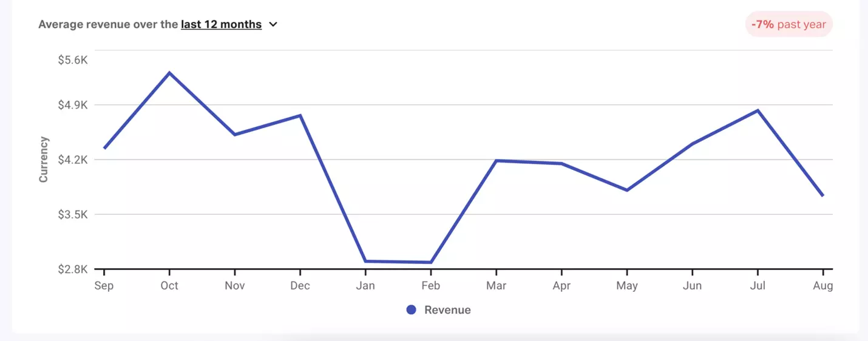Open the "last 12 months" period link

pos(221,25)
